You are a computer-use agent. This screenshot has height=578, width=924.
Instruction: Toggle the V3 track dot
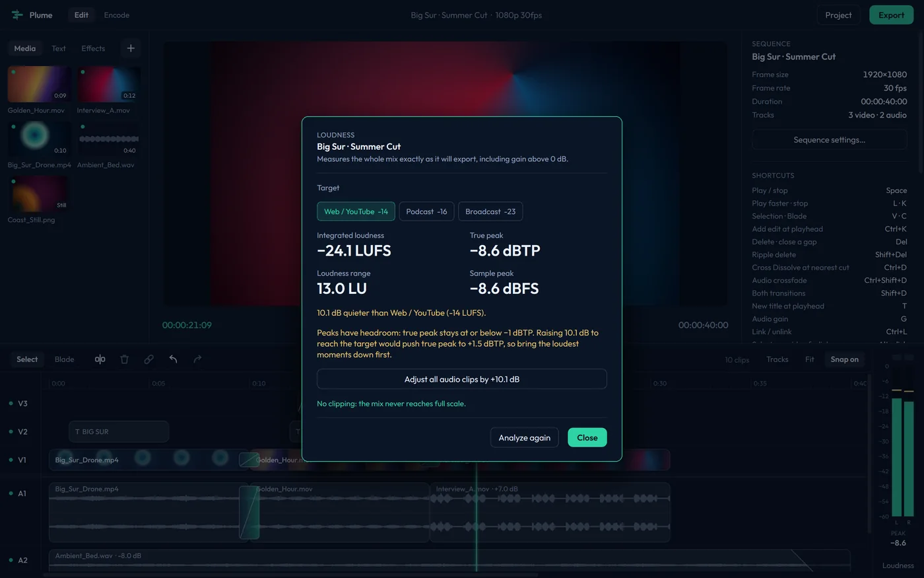[11, 403]
